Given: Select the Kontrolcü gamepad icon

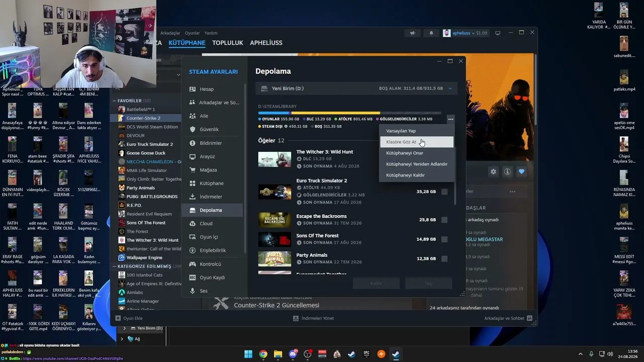Looking at the screenshot, I should click(x=192, y=264).
